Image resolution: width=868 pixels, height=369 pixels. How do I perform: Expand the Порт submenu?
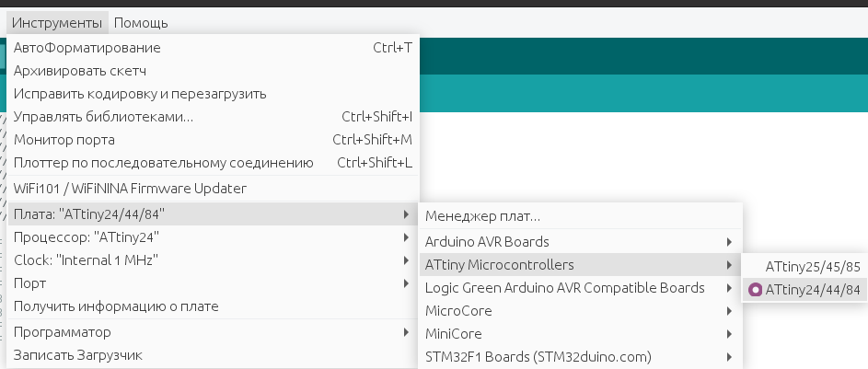[x=30, y=283]
